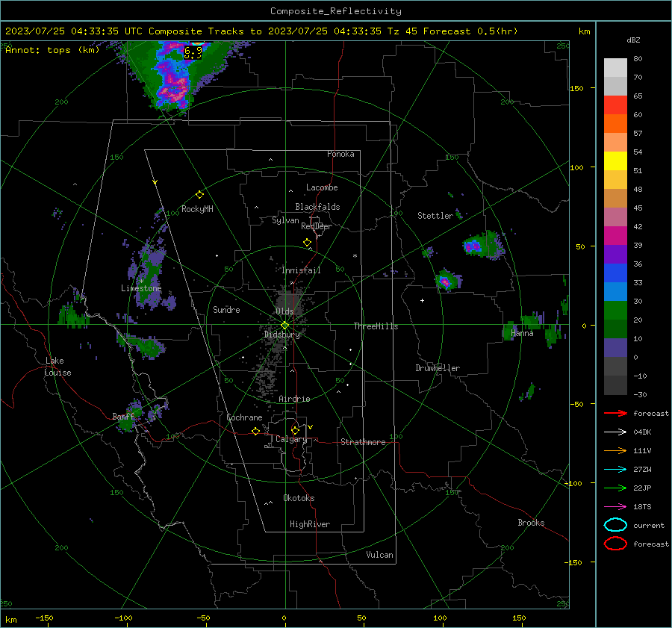Select the orange 111V arrow legend icon
This screenshot has width=672, height=628.
point(615,450)
